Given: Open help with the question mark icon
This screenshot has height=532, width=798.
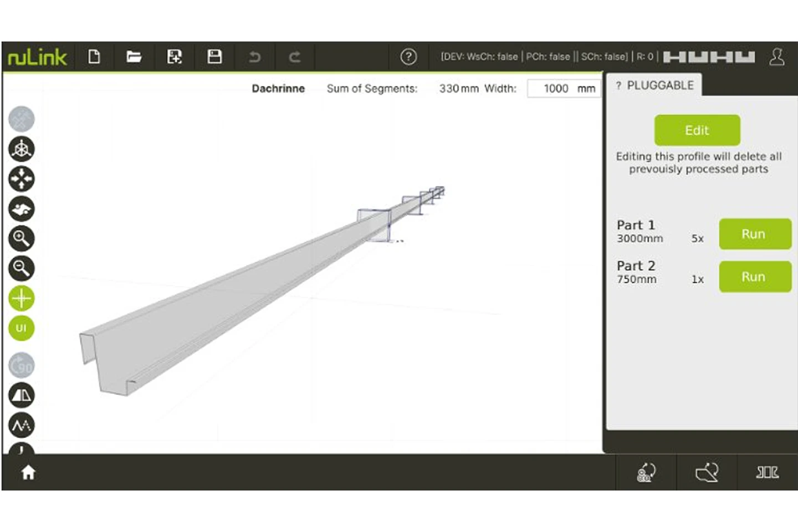Looking at the screenshot, I should point(408,57).
